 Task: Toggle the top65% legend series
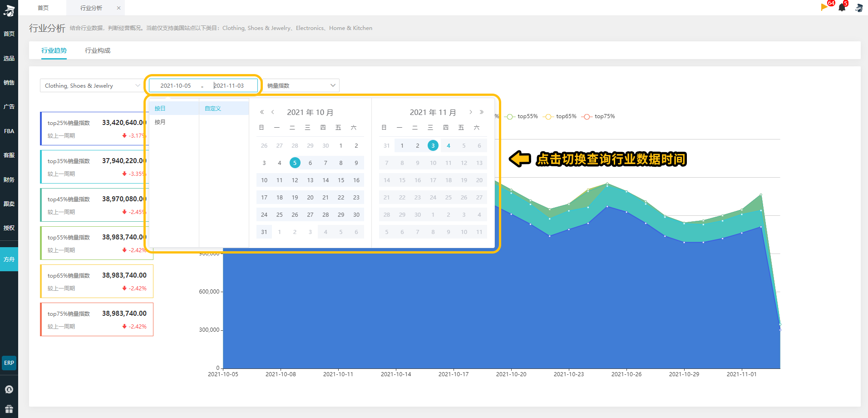click(x=560, y=117)
